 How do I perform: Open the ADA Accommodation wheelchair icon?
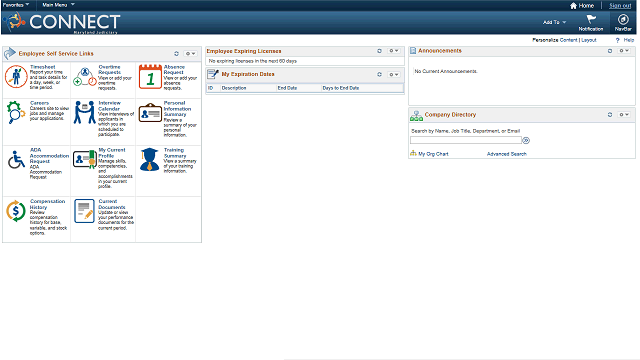click(x=16, y=160)
